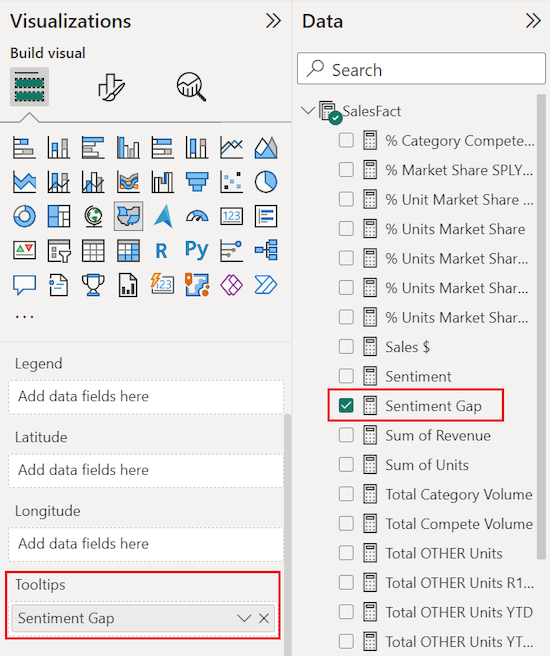
Task: Select the gauge visual
Action: point(197,216)
